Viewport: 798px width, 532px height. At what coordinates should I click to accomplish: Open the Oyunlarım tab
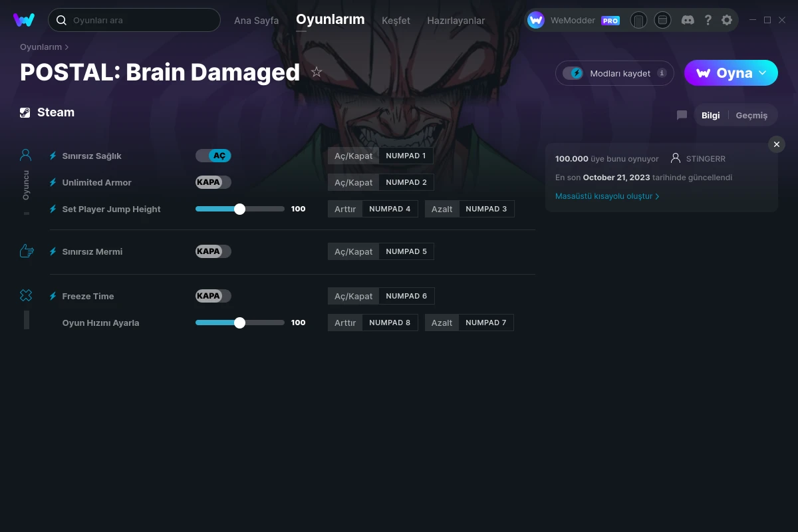(331, 19)
